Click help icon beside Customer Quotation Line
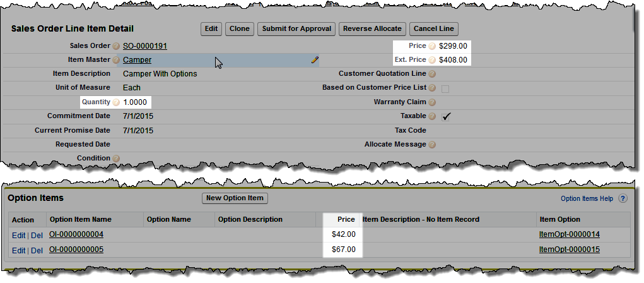 point(432,75)
